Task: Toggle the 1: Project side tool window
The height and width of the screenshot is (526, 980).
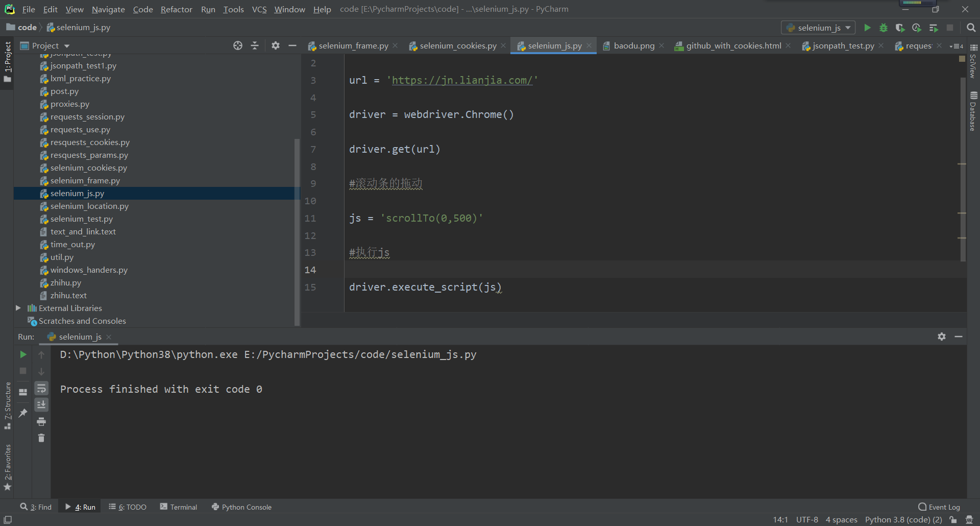Action: pyautogui.click(x=7, y=62)
